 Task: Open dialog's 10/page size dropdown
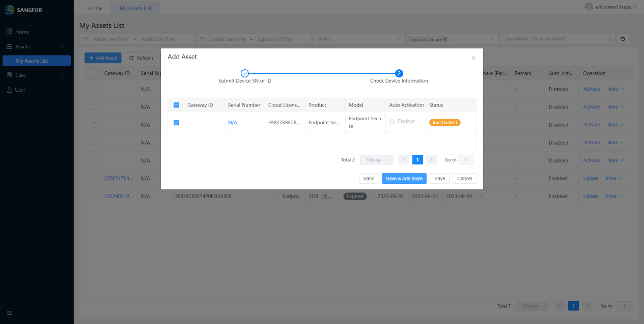[x=377, y=160]
